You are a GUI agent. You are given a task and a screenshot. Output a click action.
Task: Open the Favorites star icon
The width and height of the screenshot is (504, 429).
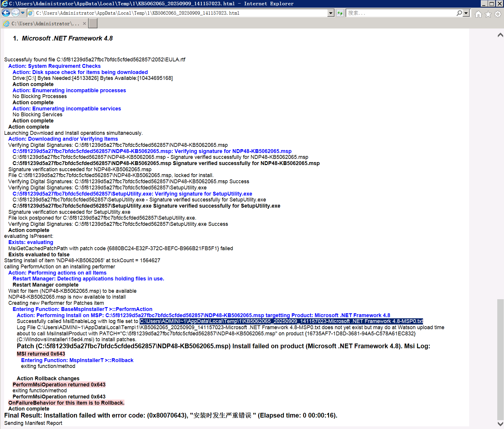coord(488,14)
